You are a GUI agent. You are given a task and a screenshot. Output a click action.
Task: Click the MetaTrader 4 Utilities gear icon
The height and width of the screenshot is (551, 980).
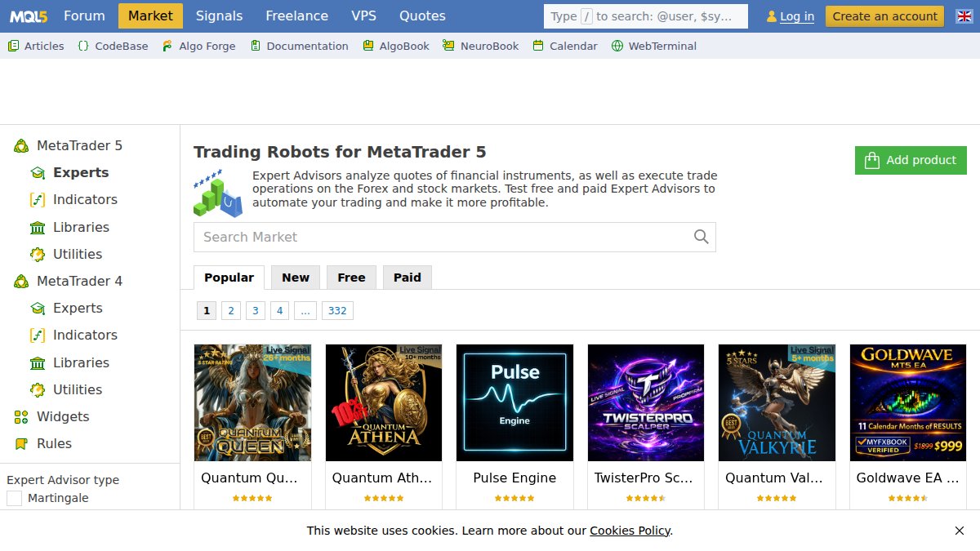pyautogui.click(x=38, y=390)
